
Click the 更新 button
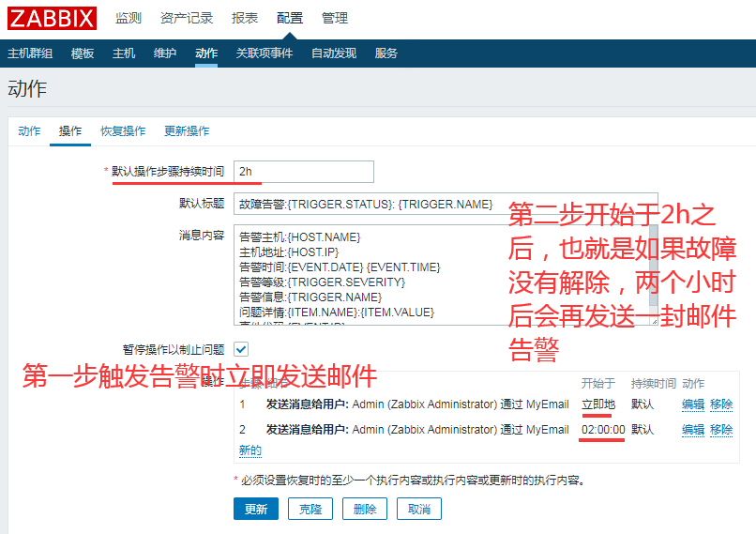point(256,509)
